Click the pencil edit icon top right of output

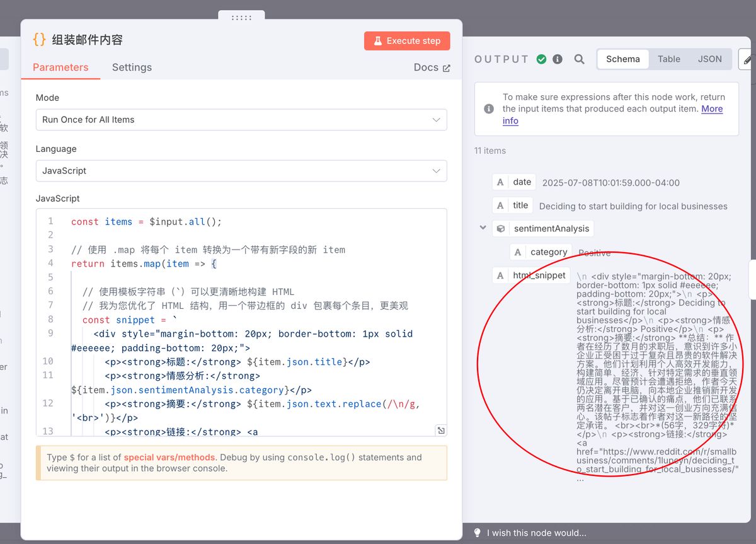(747, 59)
